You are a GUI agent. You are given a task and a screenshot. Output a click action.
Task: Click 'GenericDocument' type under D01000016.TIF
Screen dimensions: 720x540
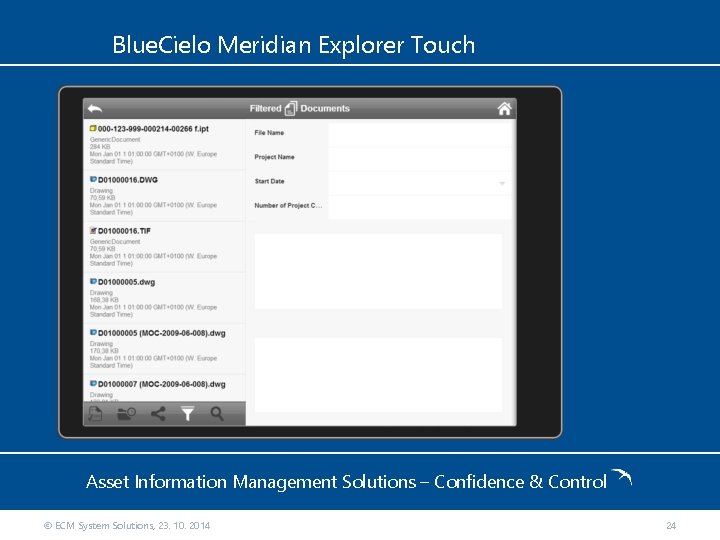[x=115, y=242]
